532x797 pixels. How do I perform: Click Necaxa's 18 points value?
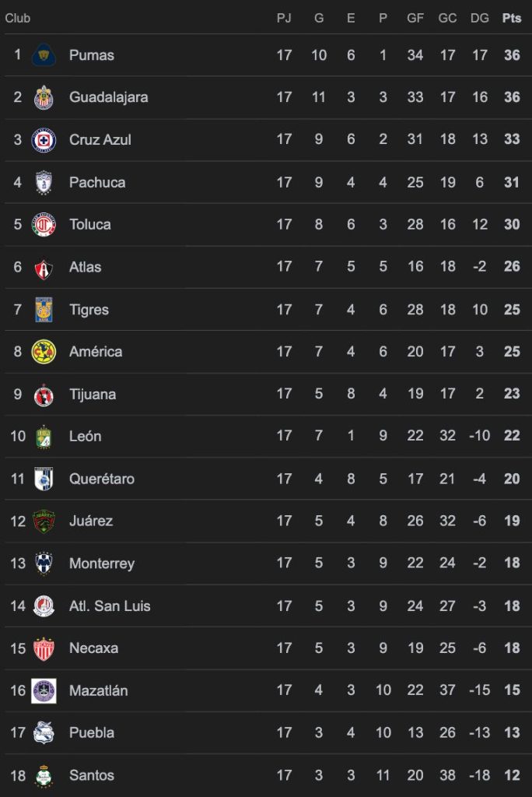click(x=511, y=648)
